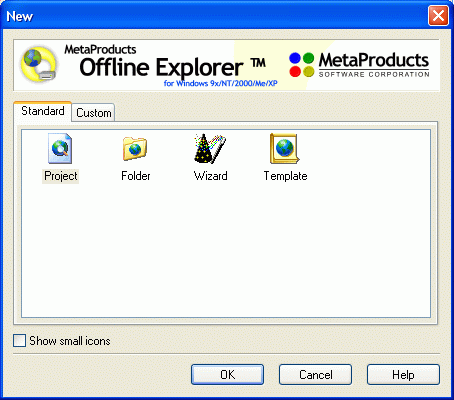
Task: Dismiss dialog with Cancel button
Action: click(315, 375)
